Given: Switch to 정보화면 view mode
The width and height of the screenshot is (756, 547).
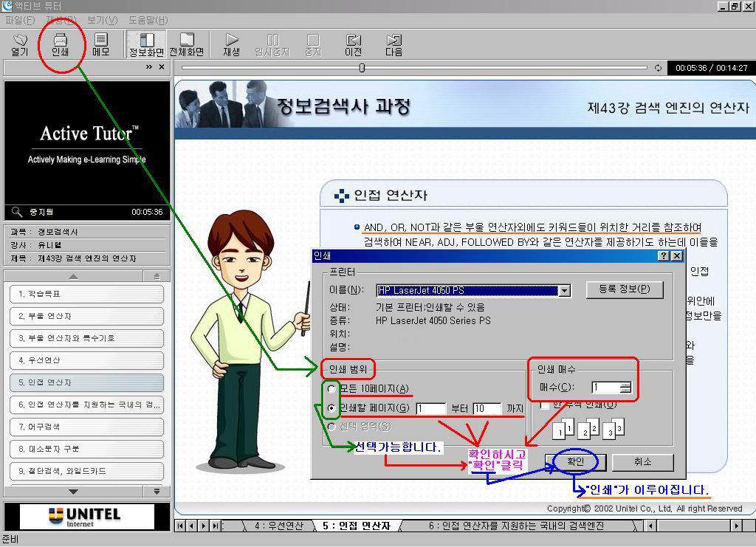Looking at the screenshot, I should (146, 44).
